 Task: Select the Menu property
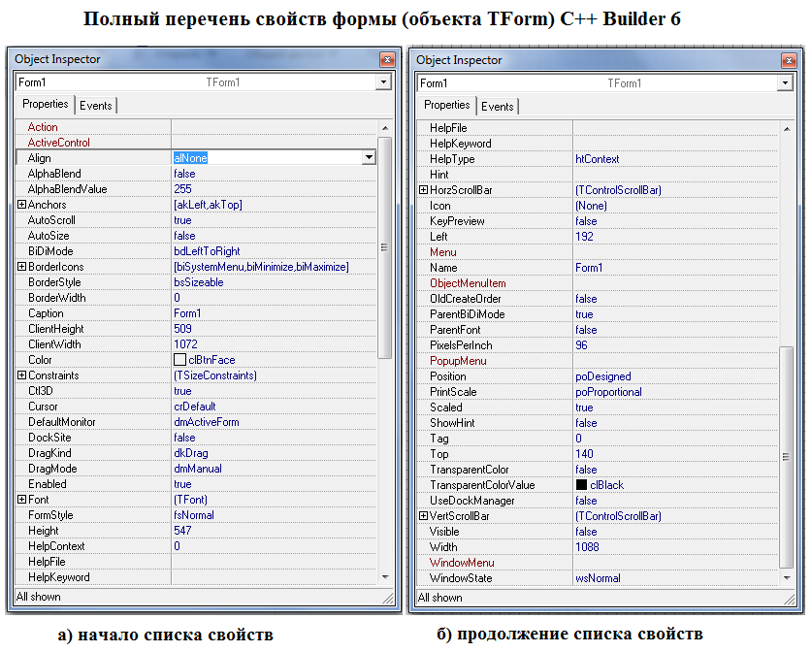point(442,252)
